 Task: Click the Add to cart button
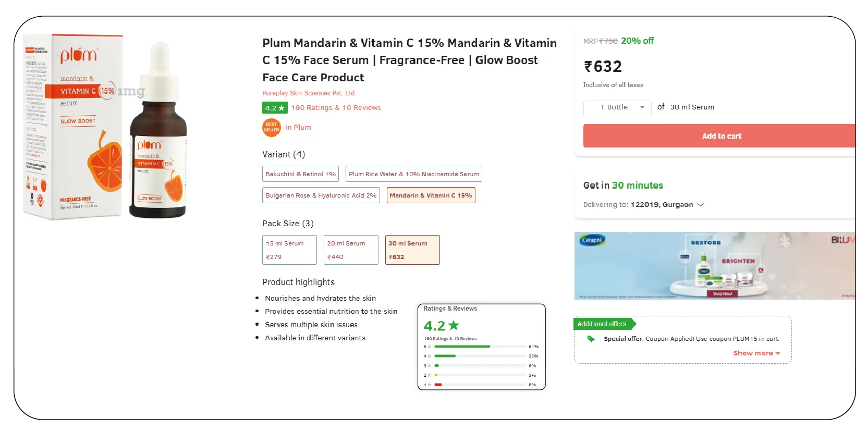pos(721,136)
